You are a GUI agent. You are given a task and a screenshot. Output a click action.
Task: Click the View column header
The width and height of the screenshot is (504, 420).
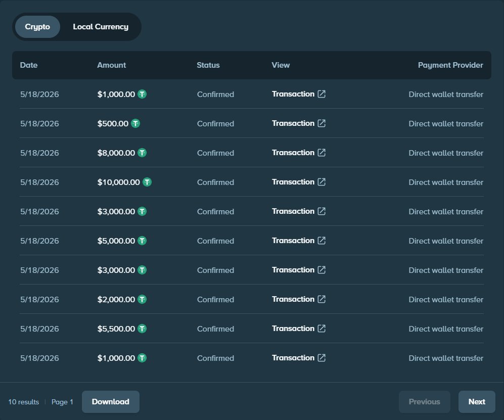[281, 65]
